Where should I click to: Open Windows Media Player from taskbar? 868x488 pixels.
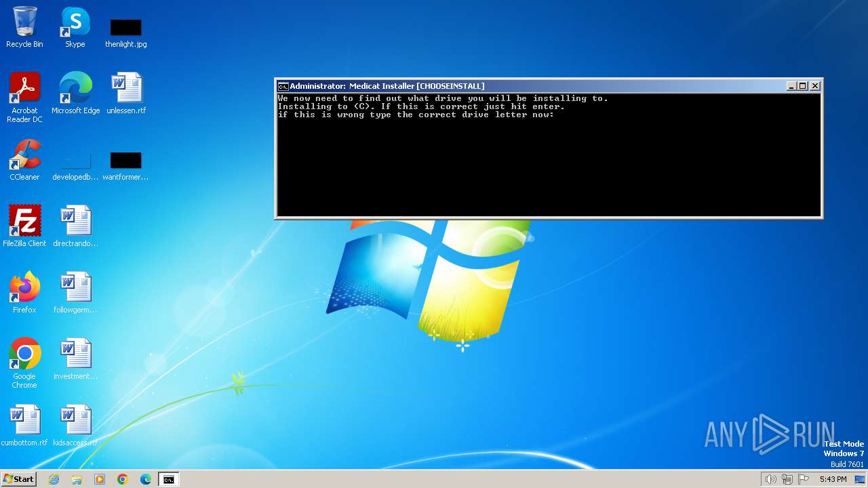pyautogui.click(x=100, y=479)
